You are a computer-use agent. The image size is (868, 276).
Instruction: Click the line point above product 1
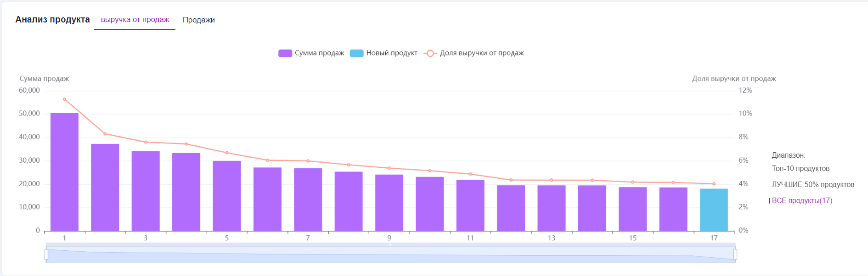(64, 99)
